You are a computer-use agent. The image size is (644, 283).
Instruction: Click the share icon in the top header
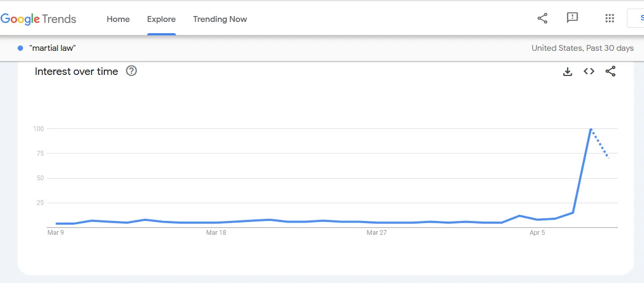coord(542,19)
